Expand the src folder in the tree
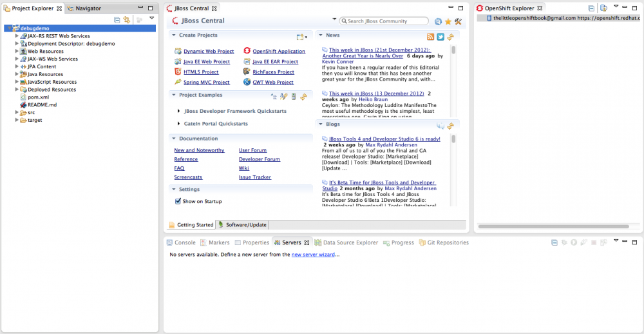 click(17, 112)
